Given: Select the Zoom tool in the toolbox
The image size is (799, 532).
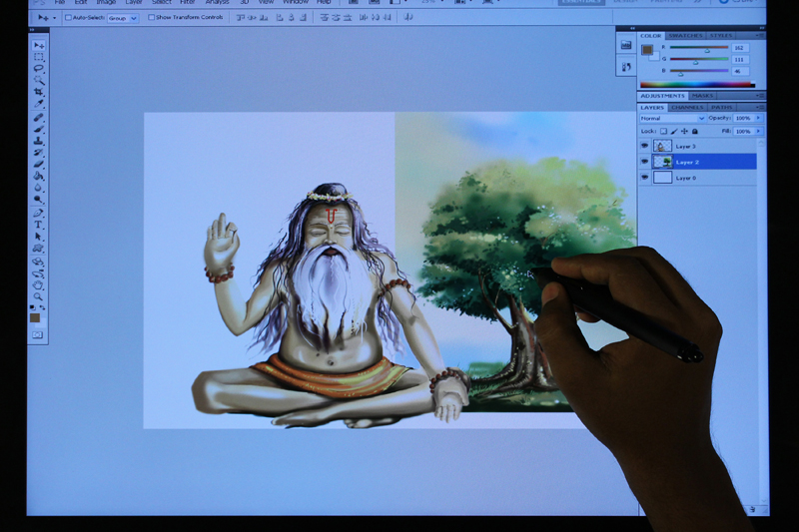Looking at the screenshot, I should pyautogui.click(x=38, y=296).
